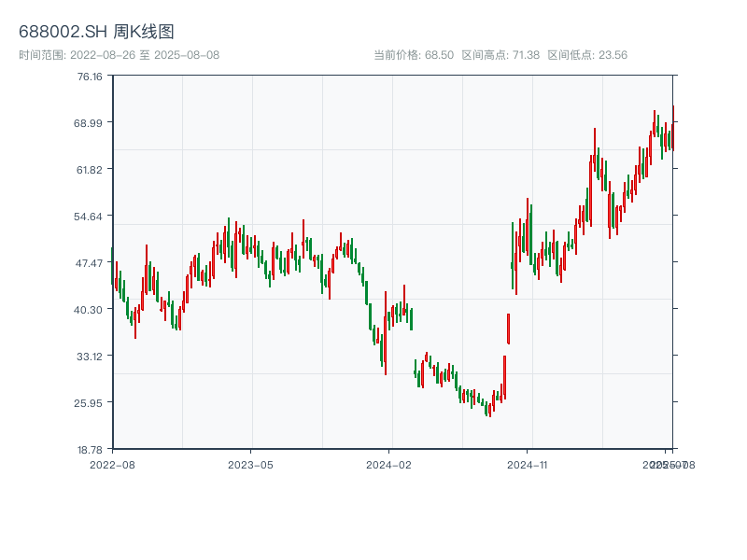Screen dimensions: 747x560
Task: Click the 61.82 price axis label
Action: 90,170
